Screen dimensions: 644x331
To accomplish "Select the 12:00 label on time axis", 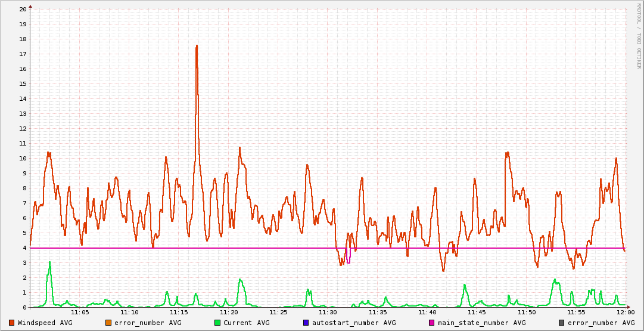I will [x=625, y=312].
